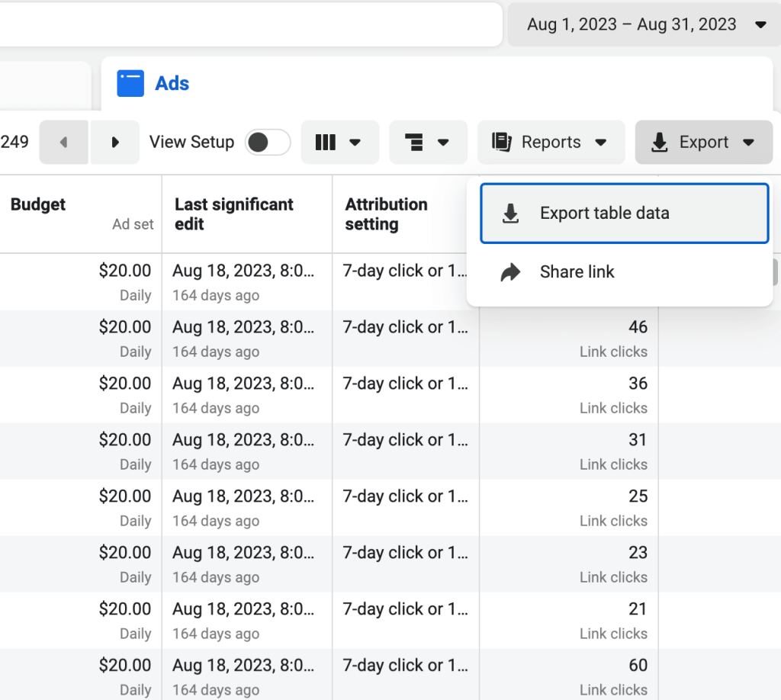Click Last significant edit column header
The height and width of the screenshot is (700, 781).
[233, 214]
